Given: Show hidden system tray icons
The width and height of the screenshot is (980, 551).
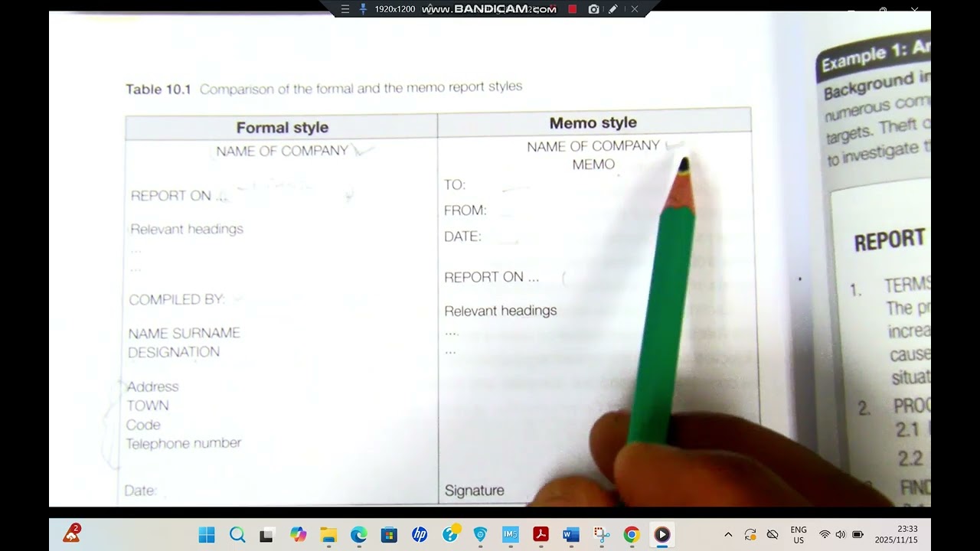Looking at the screenshot, I should 728,534.
